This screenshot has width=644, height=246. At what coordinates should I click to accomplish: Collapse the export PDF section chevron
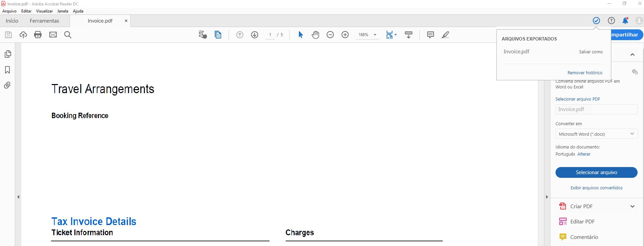(633, 55)
